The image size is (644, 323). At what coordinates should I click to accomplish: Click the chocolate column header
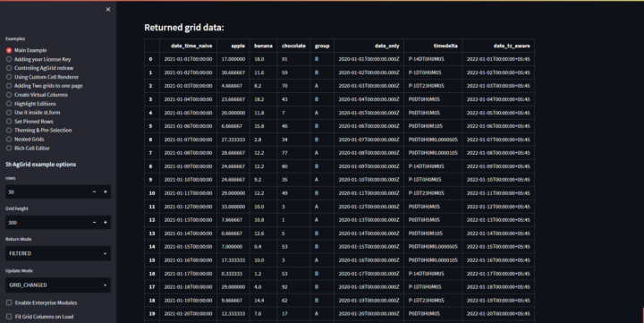pos(293,46)
